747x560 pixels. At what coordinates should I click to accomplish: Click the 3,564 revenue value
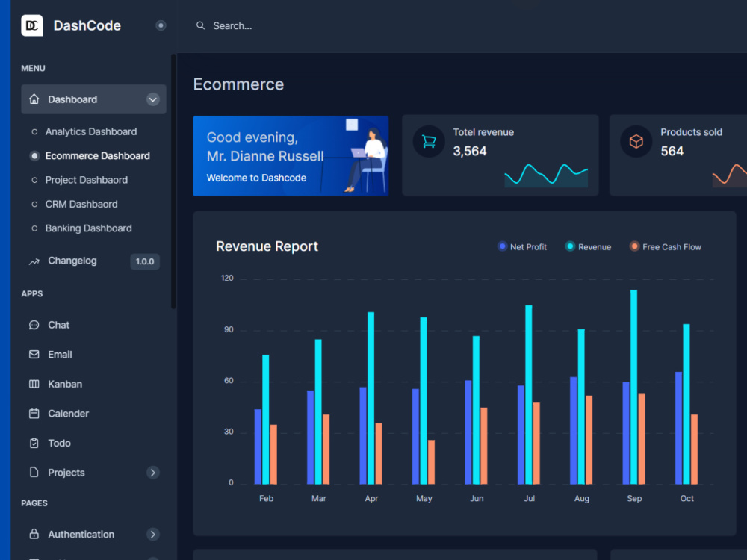[470, 151]
